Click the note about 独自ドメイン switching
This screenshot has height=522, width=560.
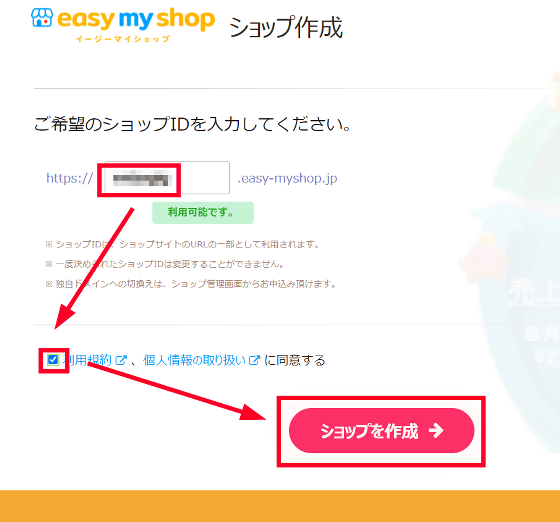pyautogui.click(x=191, y=284)
